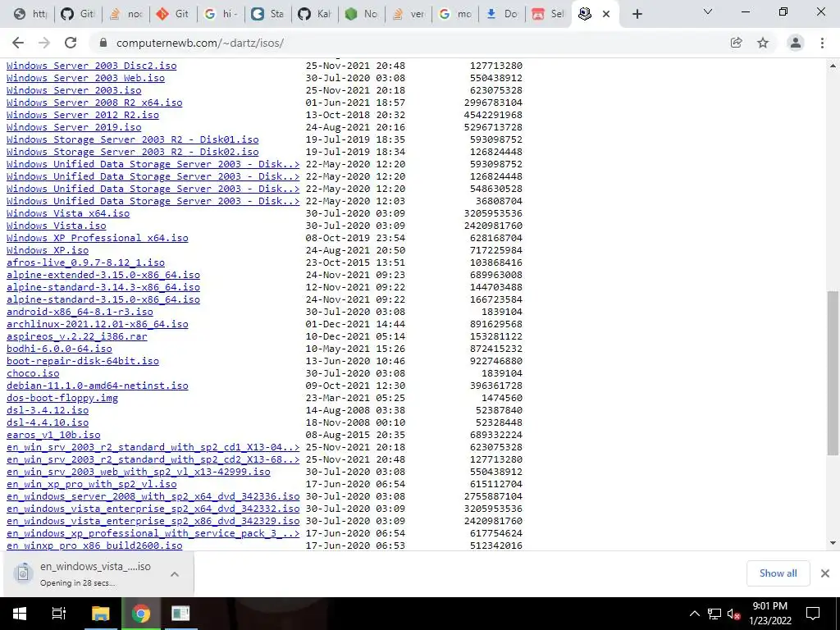This screenshot has width=840, height=630.
Task: Open the notification action center
Action: (813, 614)
